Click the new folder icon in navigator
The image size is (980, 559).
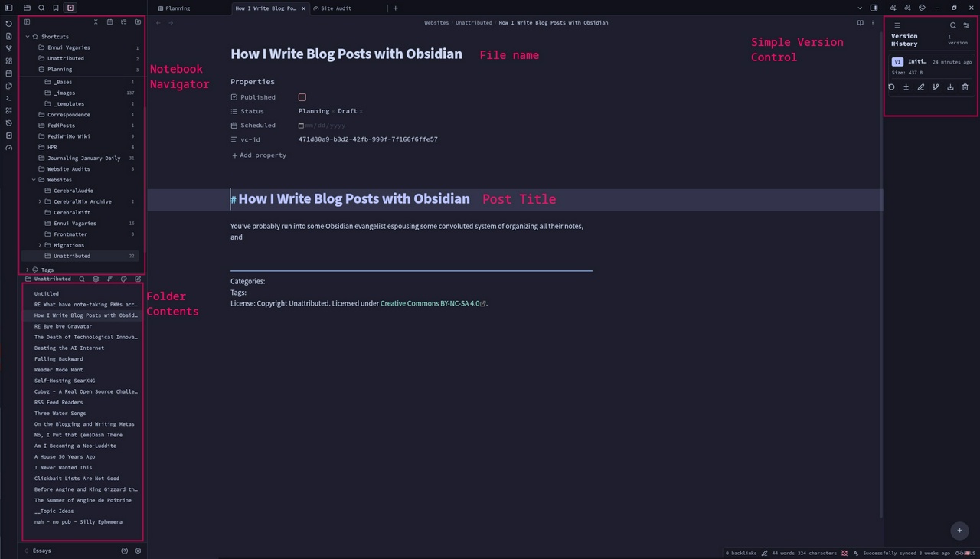tap(138, 22)
